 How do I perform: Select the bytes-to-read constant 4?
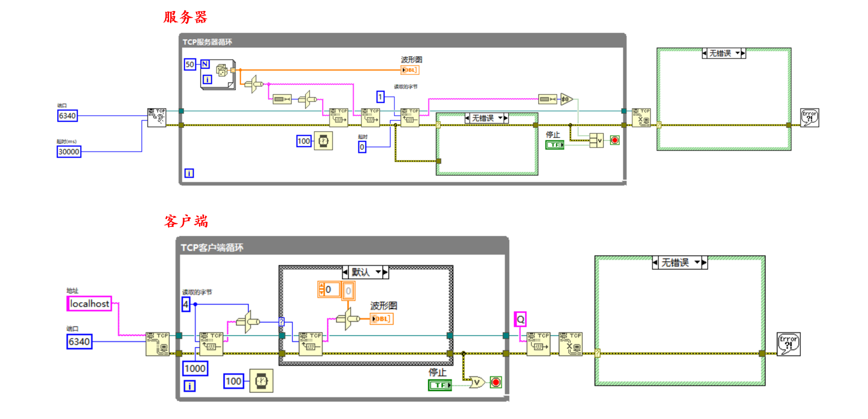point(186,304)
